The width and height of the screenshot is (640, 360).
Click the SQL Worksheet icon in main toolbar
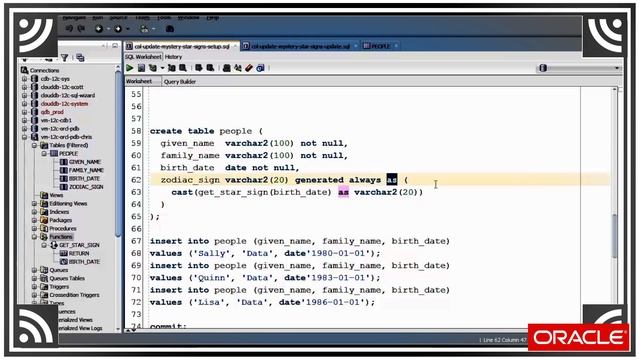pos(144,29)
